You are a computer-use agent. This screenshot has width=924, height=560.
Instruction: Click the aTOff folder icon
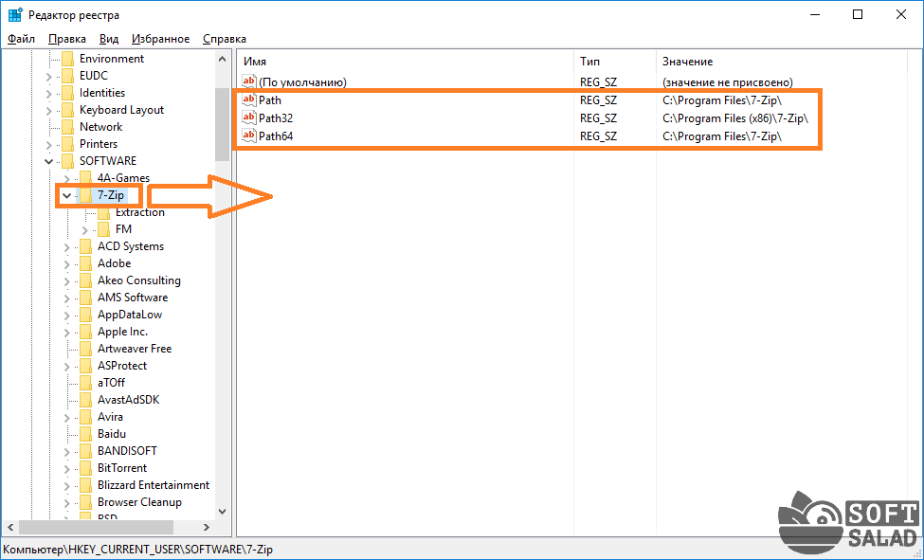(x=86, y=383)
